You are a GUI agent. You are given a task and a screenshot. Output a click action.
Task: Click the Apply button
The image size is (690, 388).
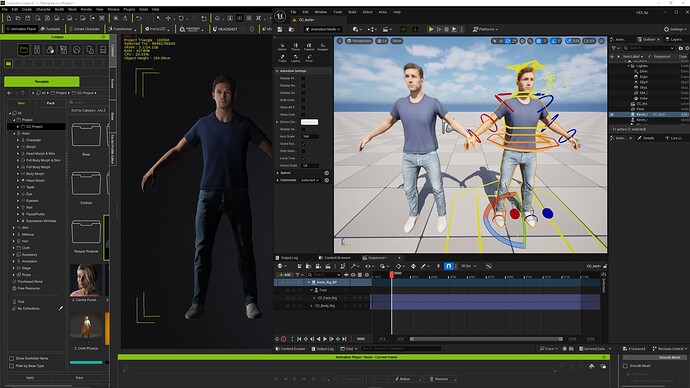(x=30, y=377)
